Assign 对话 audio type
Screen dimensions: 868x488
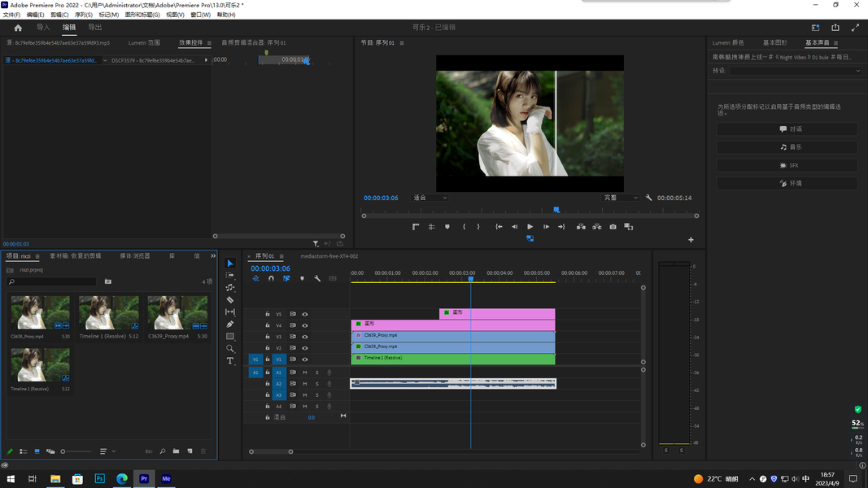787,129
